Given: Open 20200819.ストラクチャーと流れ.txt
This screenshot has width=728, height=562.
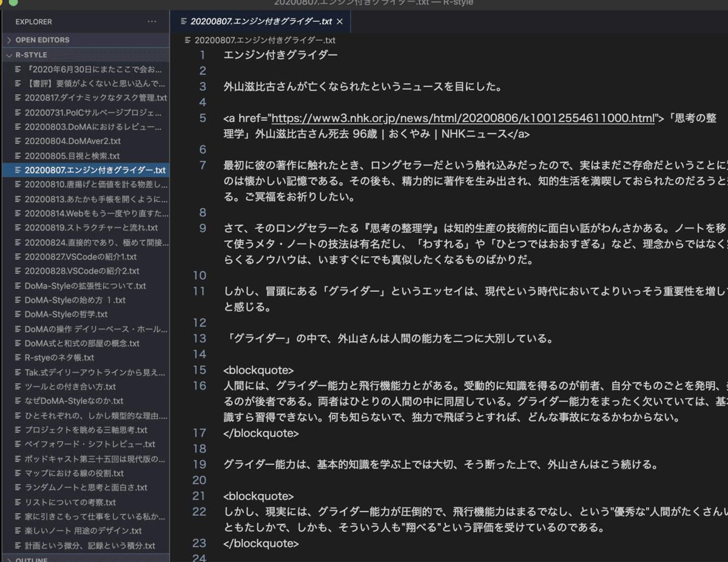Looking at the screenshot, I should [x=86, y=228].
